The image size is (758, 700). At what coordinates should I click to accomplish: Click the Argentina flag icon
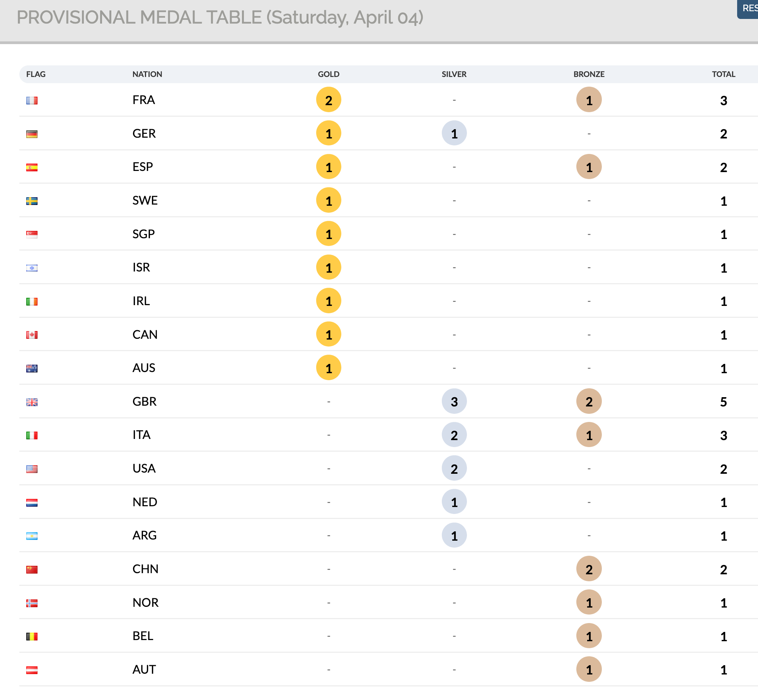32,536
